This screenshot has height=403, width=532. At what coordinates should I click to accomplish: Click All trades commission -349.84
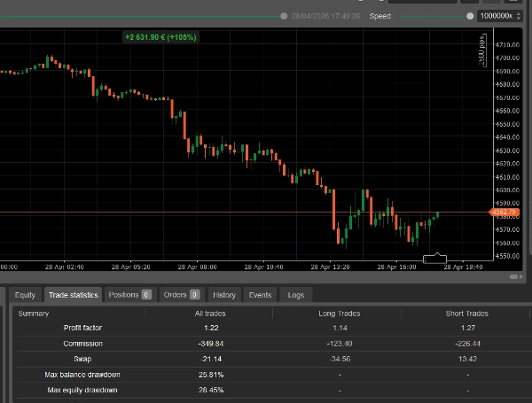point(211,344)
